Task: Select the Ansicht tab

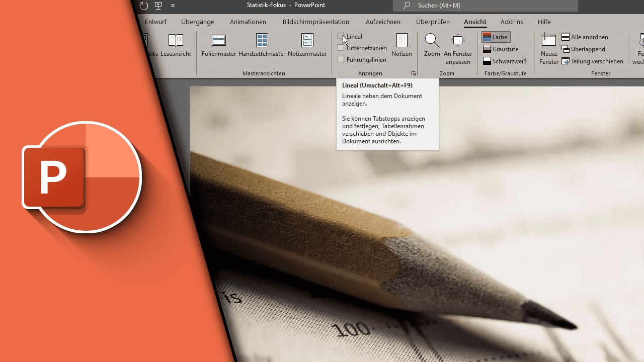Action: [475, 22]
